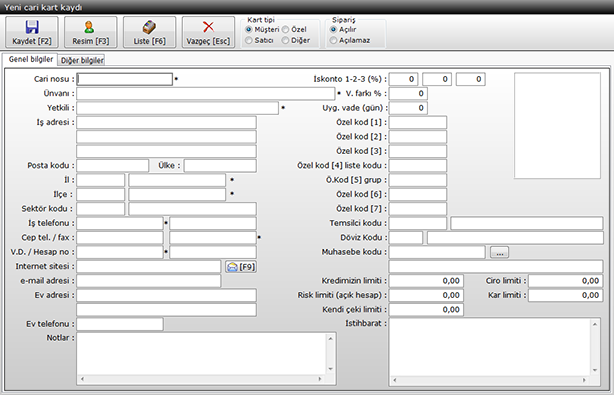This screenshot has width=614, height=395.
Task: Click the İlçe code field
Action: (101, 195)
